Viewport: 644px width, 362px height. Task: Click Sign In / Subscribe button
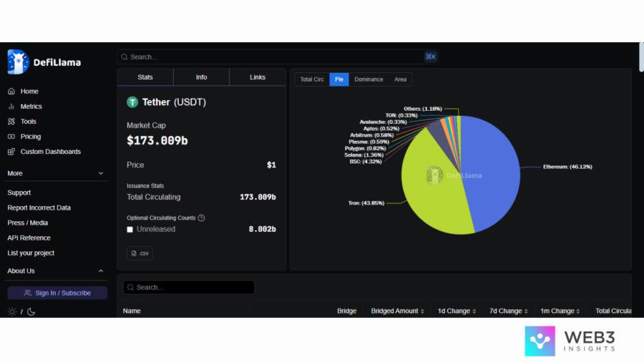coord(57,293)
